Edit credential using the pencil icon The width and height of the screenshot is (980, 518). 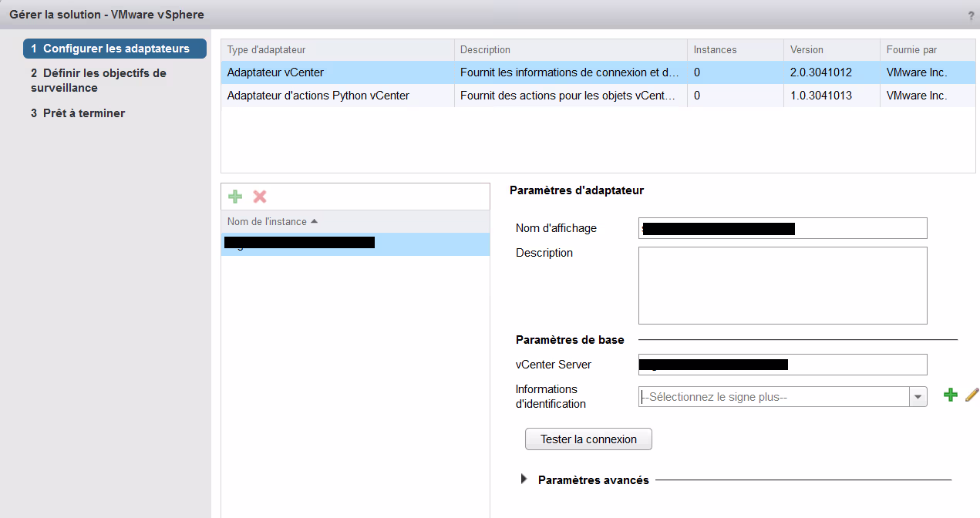(972, 395)
